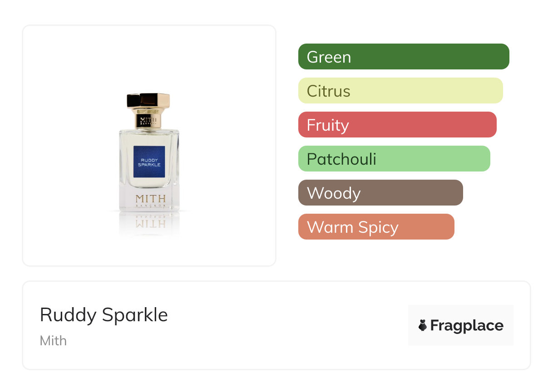Image resolution: width=553 pixels, height=392 pixels.
Task: Click the clear glass above the blue label
Action: point(149,137)
